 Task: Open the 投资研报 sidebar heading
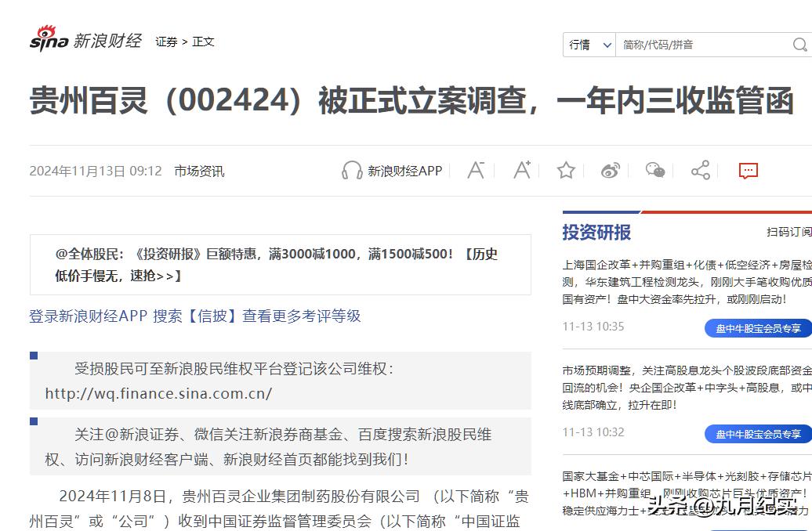tap(596, 233)
